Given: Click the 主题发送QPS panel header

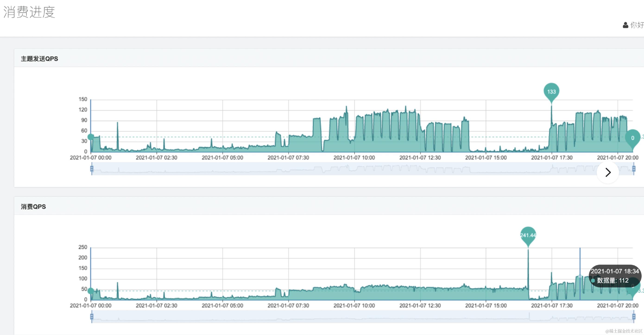Looking at the screenshot, I should pyautogui.click(x=39, y=59).
